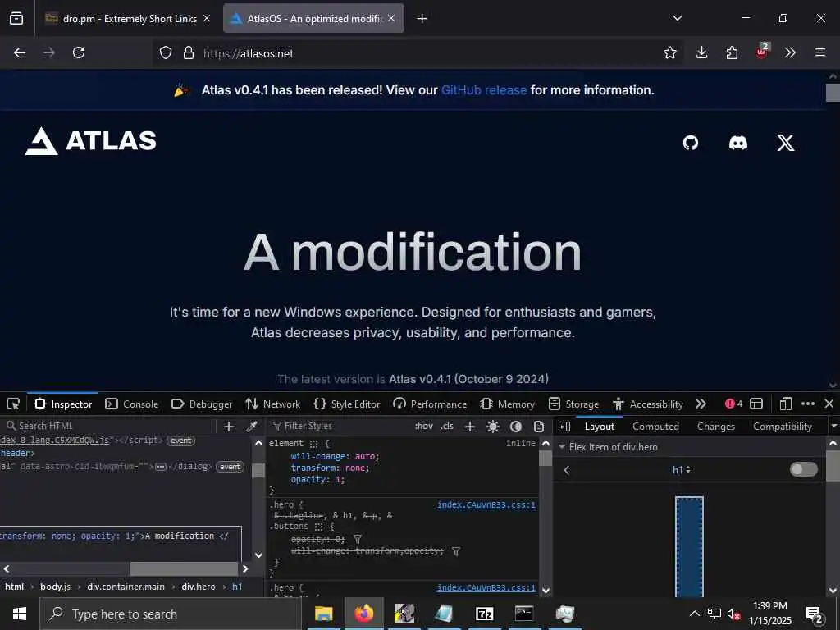Click the ATLAS logo on the page
This screenshot has width=840, height=630.
coord(90,141)
